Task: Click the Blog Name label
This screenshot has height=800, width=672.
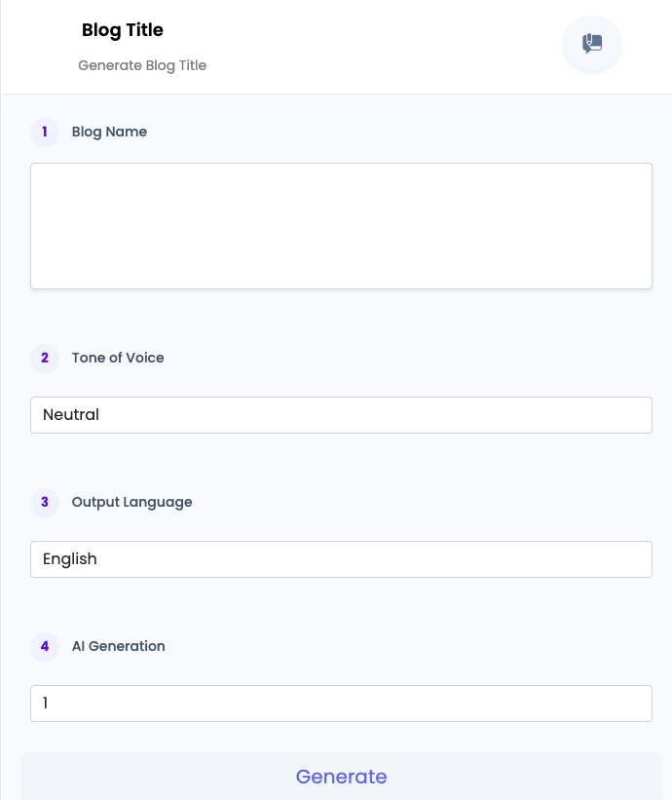Action: 109,133
